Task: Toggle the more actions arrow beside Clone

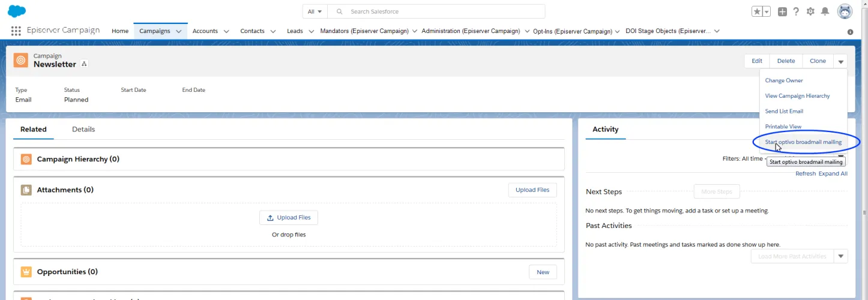Action: (x=840, y=61)
